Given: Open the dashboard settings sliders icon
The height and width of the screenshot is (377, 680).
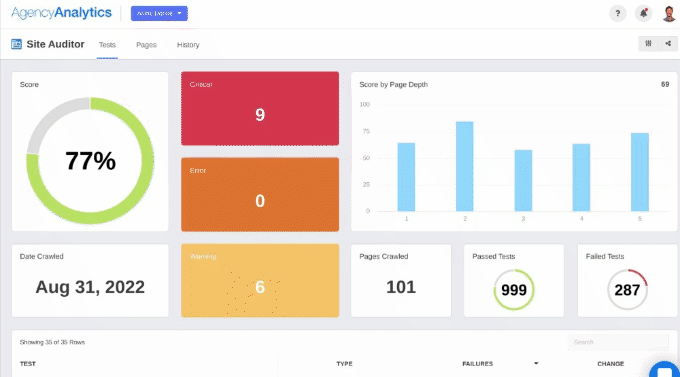Looking at the screenshot, I should click(x=648, y=43).
